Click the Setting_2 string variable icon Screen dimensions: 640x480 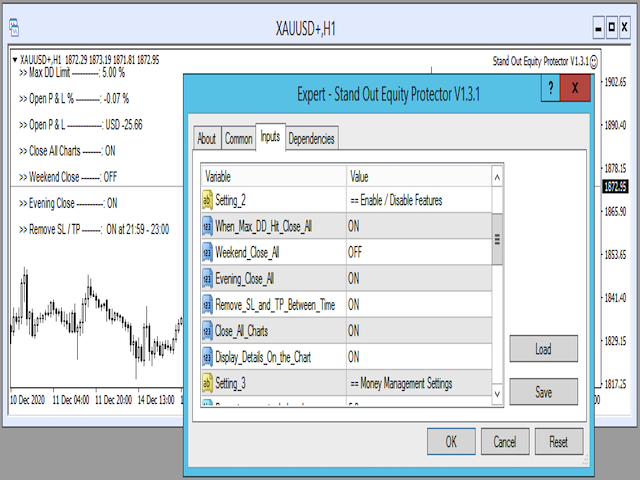pos(207,200)
